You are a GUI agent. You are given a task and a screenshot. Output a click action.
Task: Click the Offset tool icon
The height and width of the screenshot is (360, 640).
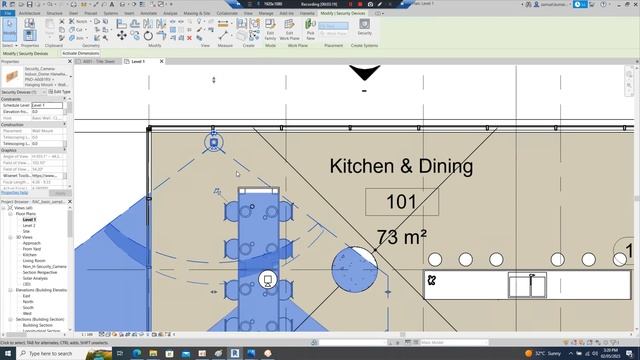pyautogui.click(x=135, y=24)
